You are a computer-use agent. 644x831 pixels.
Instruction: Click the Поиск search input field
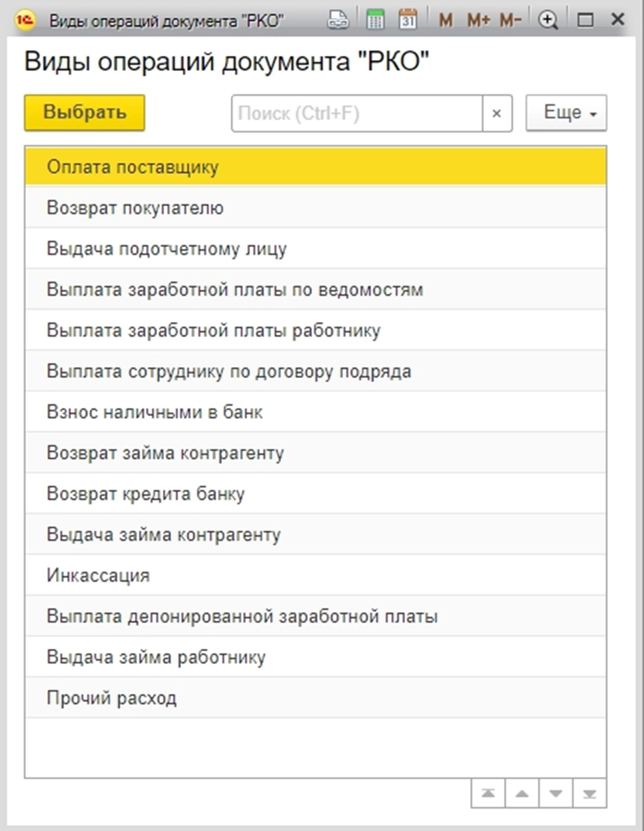[x=357, y=113]
